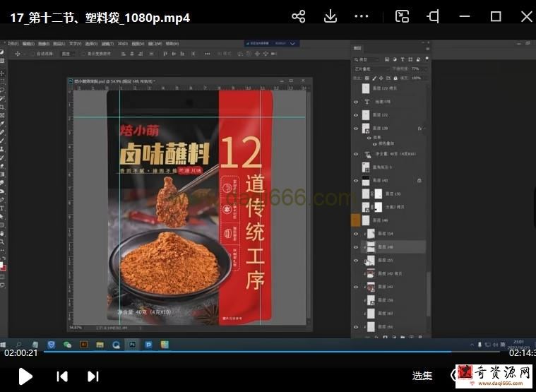Open the 图像(I) menu
The image size is (536, 392).
click(x=44, y=44)
